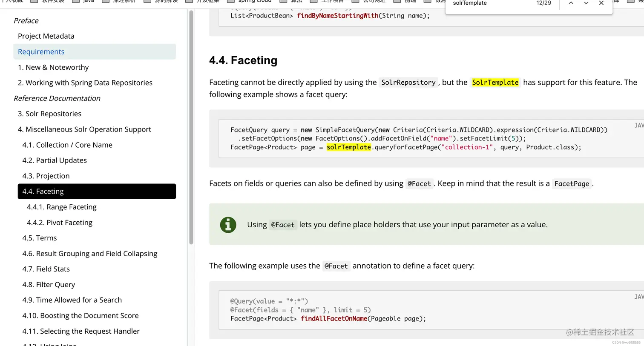
Task: Open '4. Miscellaneous Solr Operation Support'
Action: click(84, 129)
